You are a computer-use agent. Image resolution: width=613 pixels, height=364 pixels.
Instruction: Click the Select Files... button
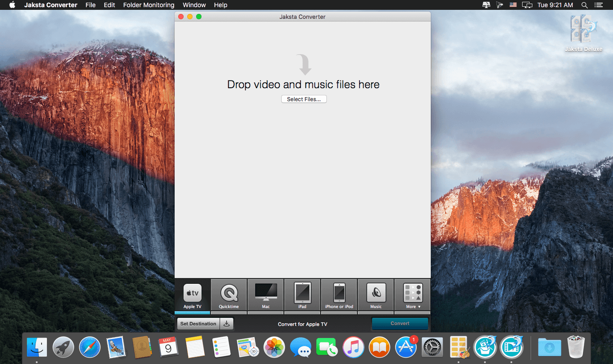point(304,99)
